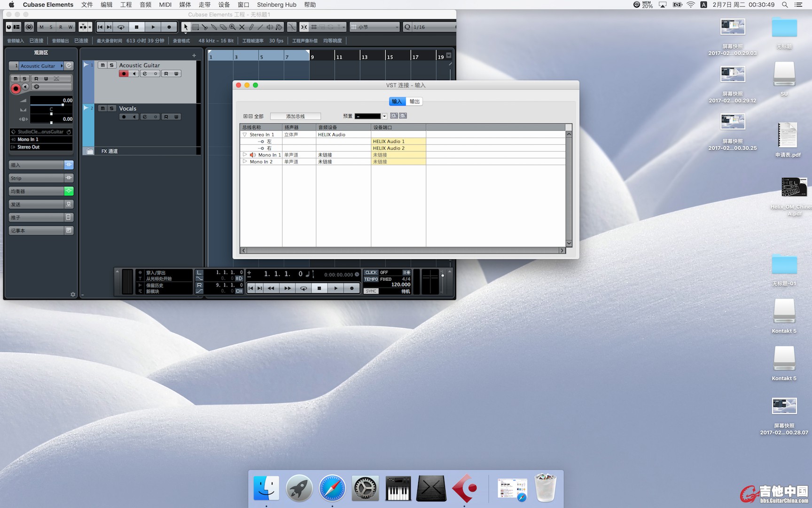Toggle Snap on in the toolbar

pos(304,27)
